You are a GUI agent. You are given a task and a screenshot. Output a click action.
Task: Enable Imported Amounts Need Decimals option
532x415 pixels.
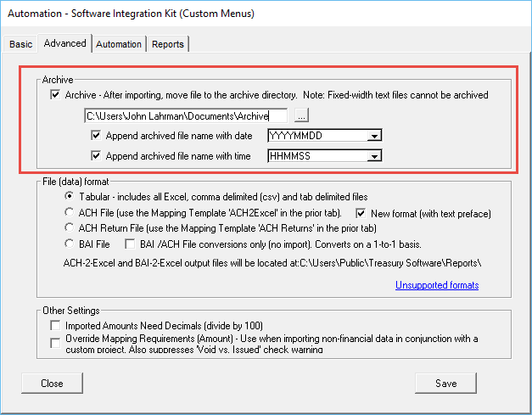pos(56,325)
